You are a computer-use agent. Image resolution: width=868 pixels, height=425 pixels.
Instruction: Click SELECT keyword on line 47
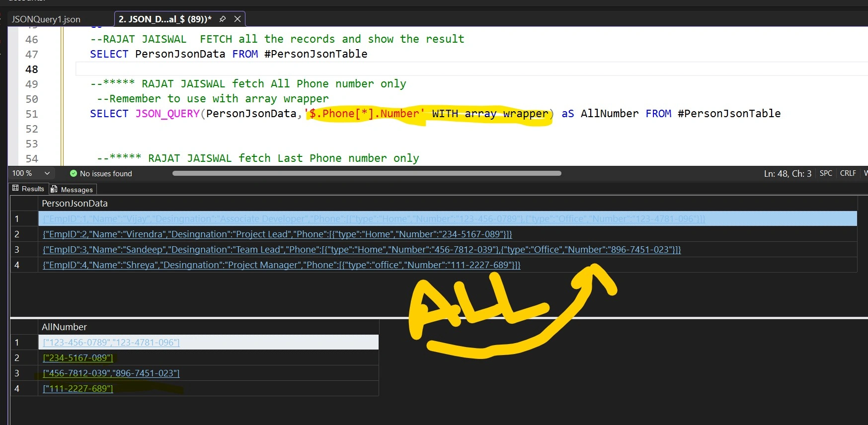tap(109, 54)
